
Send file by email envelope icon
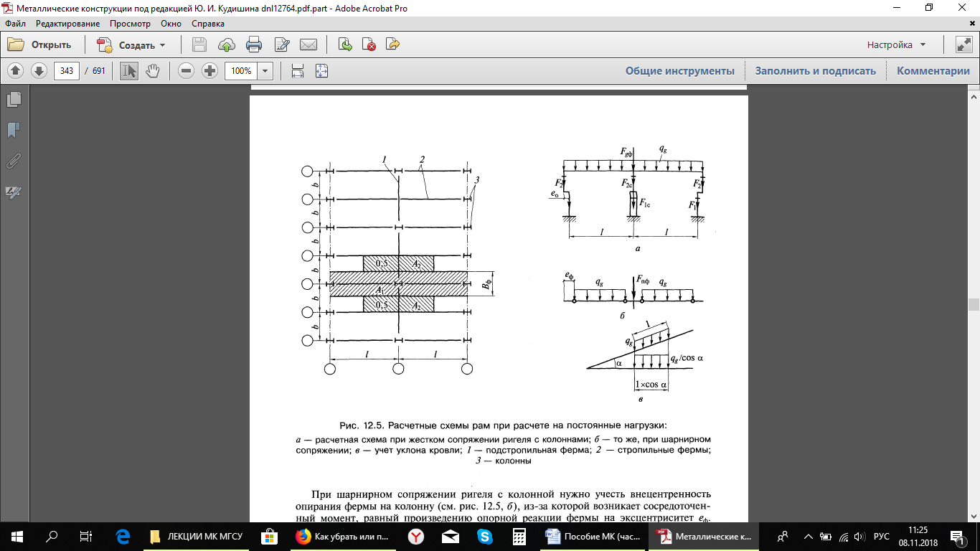[308, 44]
